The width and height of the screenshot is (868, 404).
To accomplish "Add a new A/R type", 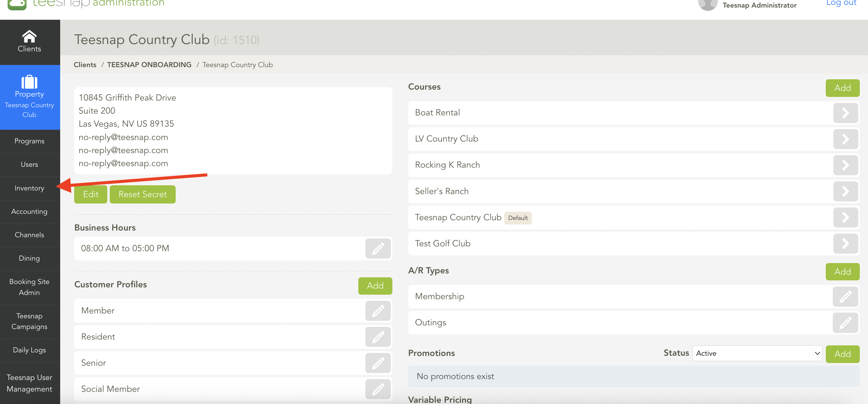I will point(842,272).
